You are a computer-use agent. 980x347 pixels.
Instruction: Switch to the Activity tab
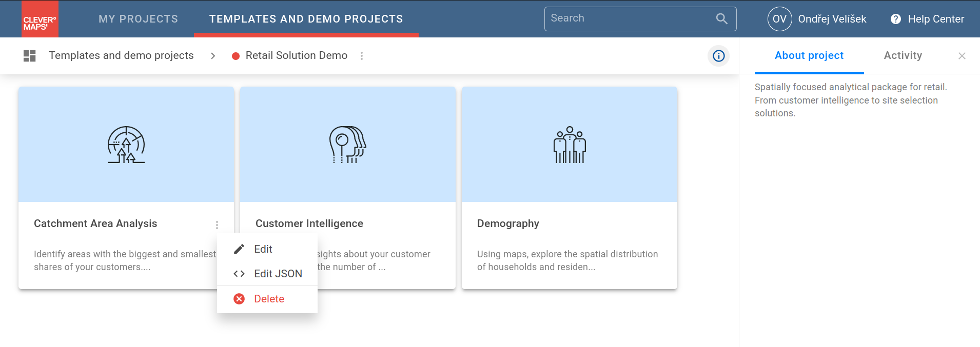point(903,55)
